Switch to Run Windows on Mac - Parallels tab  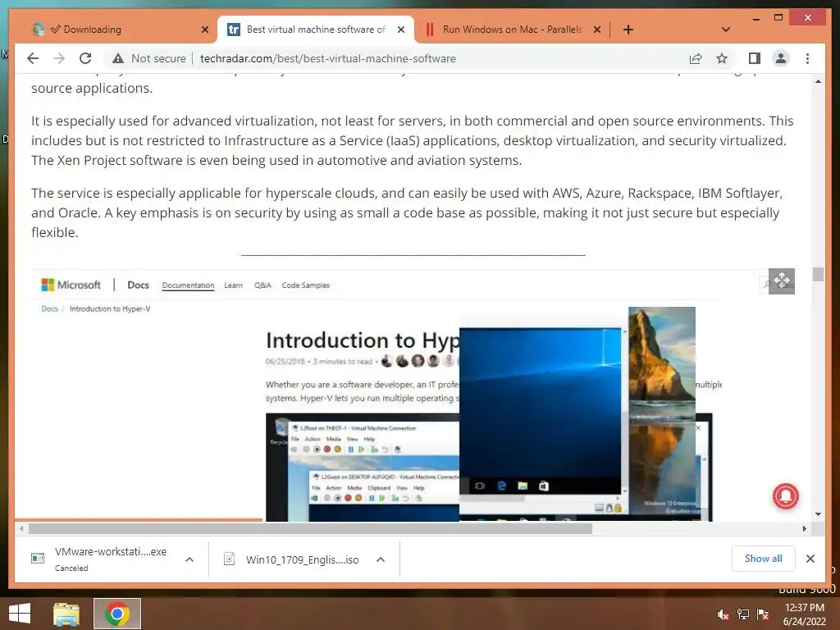coord(512,30)
